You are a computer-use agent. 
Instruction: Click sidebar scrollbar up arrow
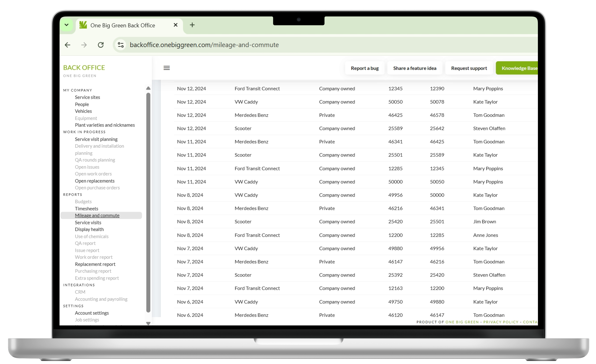click(x=148, y=88)
